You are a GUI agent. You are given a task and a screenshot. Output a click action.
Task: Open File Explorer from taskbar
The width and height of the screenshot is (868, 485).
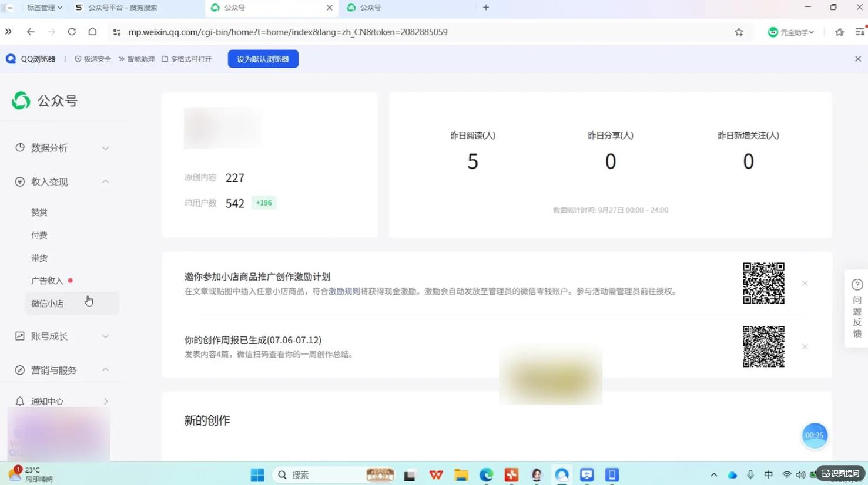pos(461,475)
